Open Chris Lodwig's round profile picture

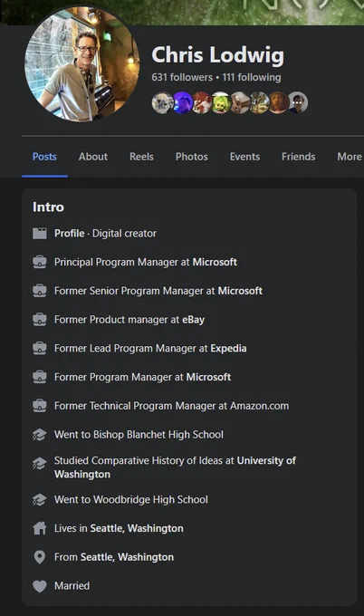point(81,63)
